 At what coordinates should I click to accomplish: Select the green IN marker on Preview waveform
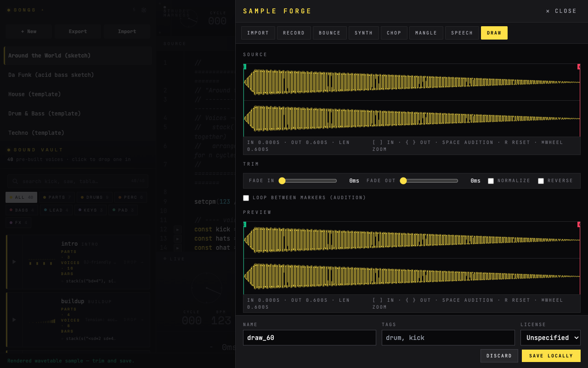245,224
